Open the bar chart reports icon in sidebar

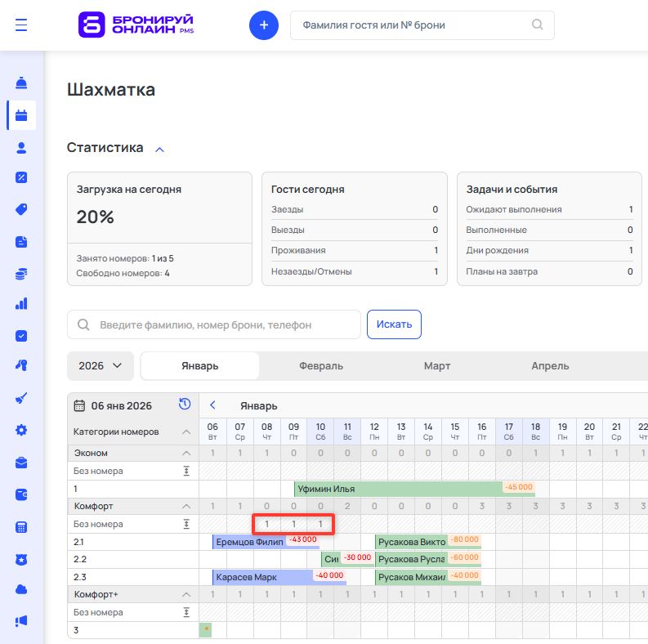(21, 304)
